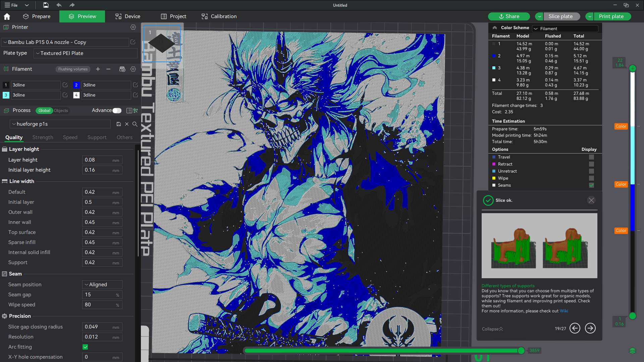Image resolution: width=644 pixels, height=362 pixels.
Task: Open the Print plate dropdown arrow
Action: coord(590,16)
